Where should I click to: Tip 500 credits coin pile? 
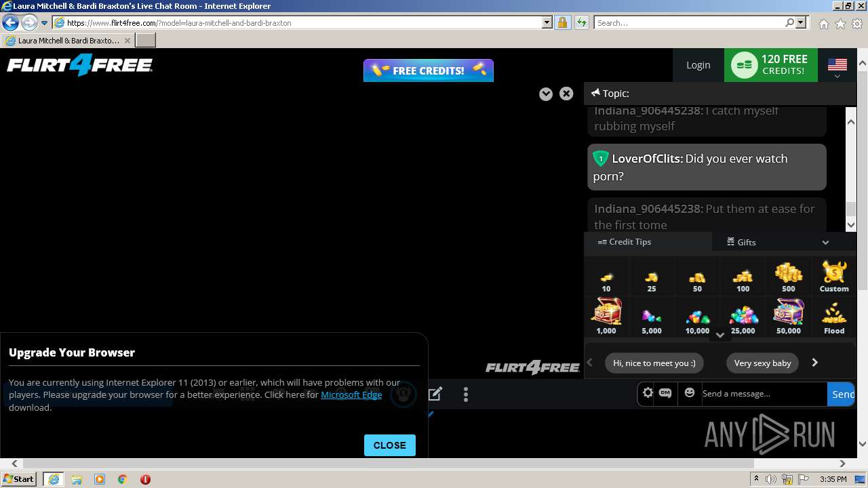click(x=789, y=273)
